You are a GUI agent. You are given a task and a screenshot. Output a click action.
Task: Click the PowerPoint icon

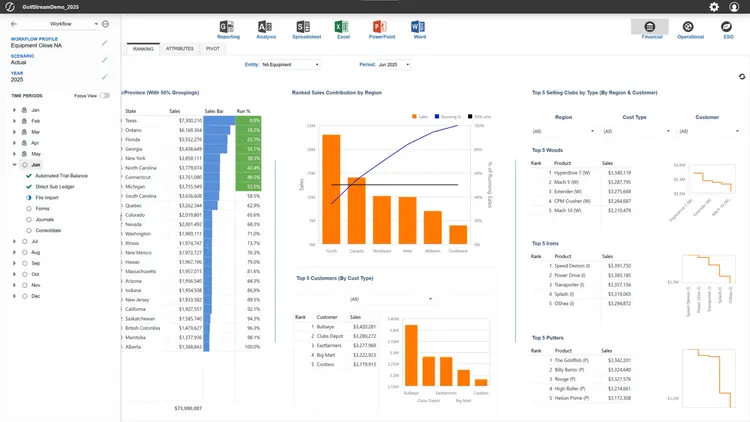pos(380,26)
